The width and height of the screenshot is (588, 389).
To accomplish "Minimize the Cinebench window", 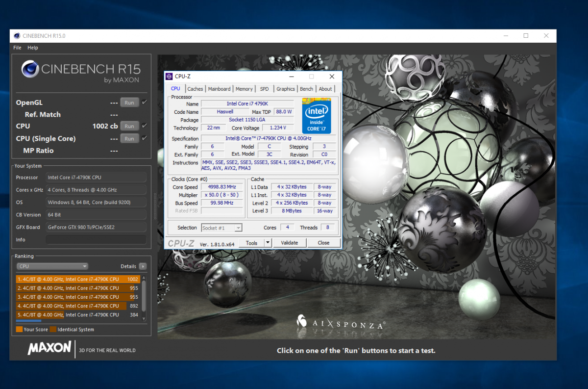I will tap(506, 36).
